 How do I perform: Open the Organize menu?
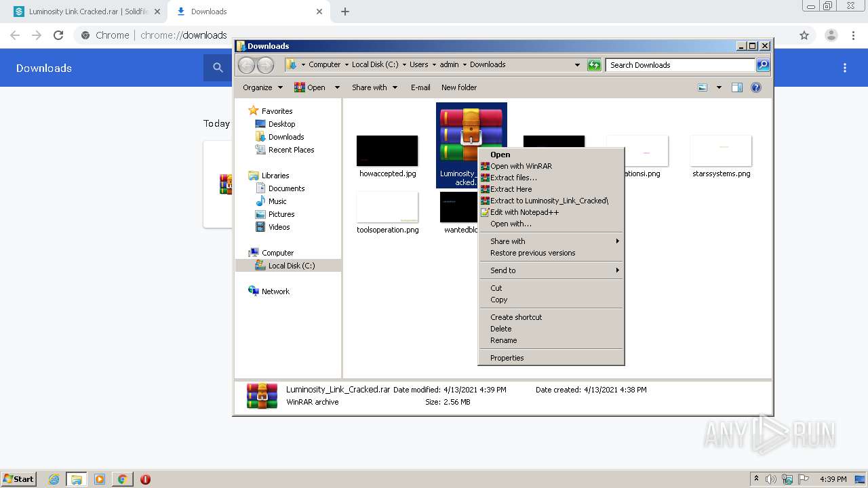(262, 87)
